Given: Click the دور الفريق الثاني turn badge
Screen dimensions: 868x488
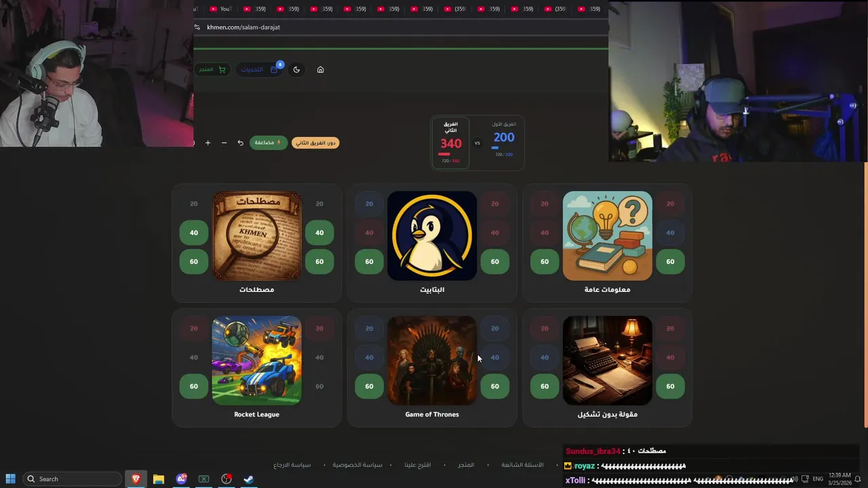Looking at the screenshot, I should point(316,143).
